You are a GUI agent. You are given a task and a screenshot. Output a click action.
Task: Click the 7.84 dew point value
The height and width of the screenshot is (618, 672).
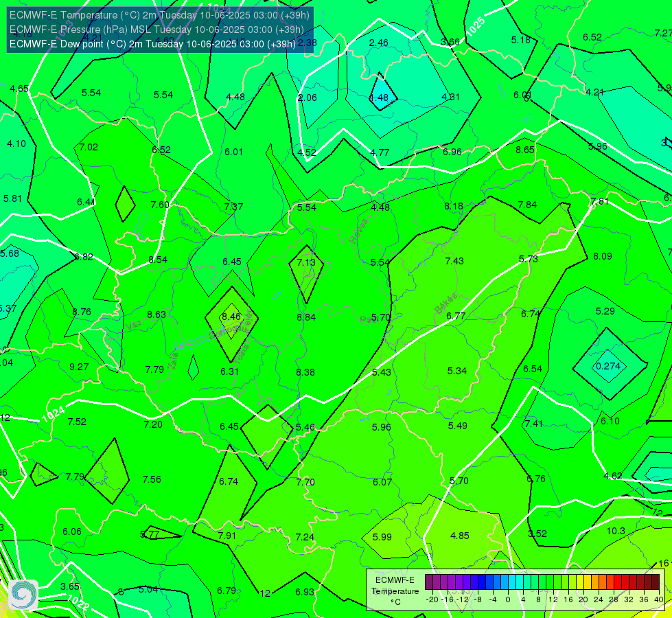click(x=527, y=205)
